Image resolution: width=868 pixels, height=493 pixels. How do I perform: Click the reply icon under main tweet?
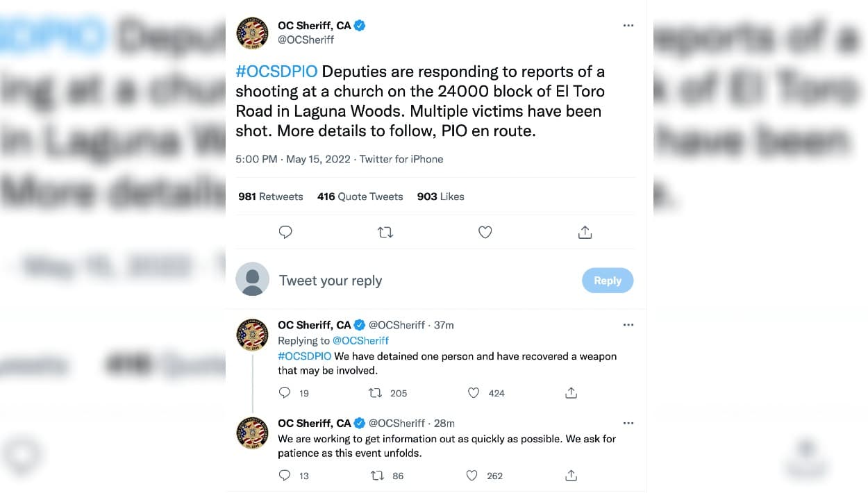click(285, 232)
